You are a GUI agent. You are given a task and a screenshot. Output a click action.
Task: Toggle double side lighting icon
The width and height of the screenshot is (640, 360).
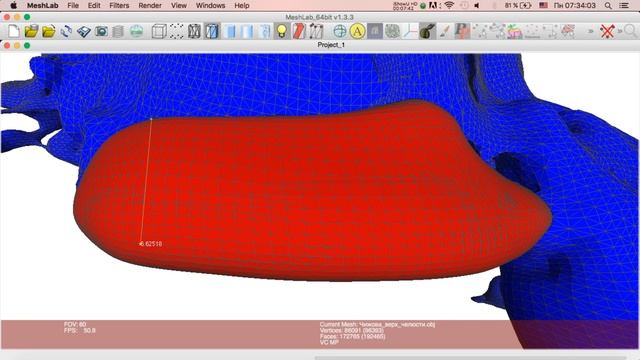click(x=299, y=31)
